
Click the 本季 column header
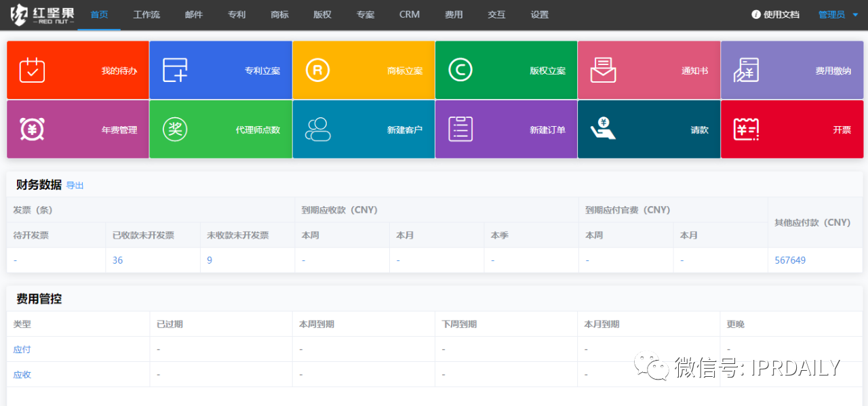(500, 235)
